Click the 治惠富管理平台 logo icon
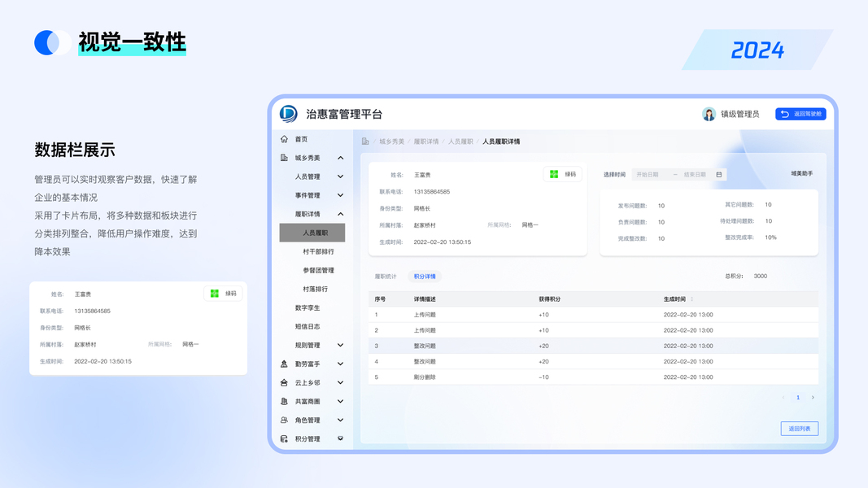This screenshot has width=868, height=488. pyautogui.click(x=289, y=114)
